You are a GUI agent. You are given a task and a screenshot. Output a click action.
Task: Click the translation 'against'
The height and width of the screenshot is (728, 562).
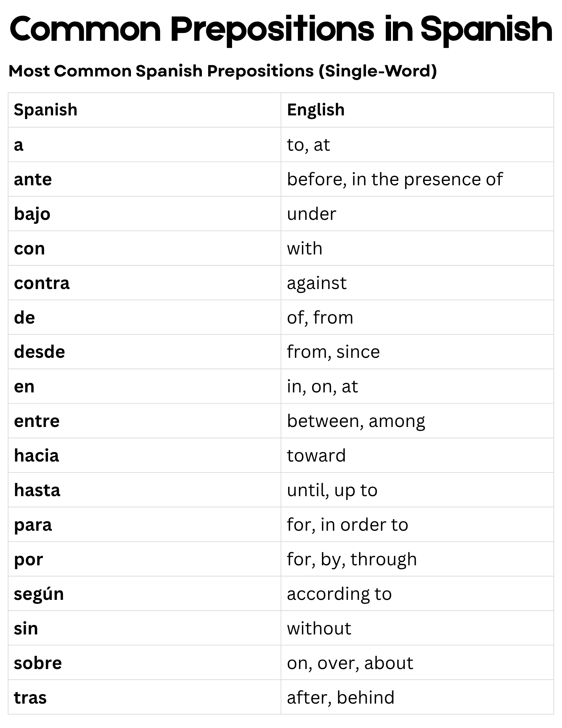pyautogui.click(x=317, y=283)
